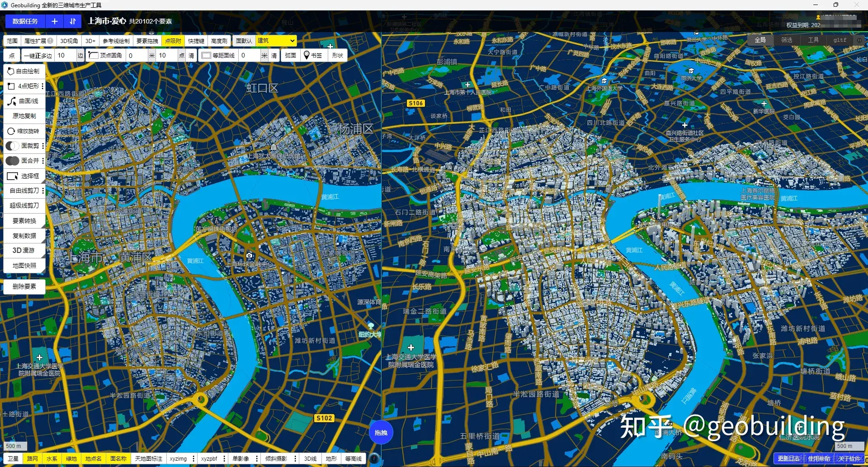The image size is (868, 467).
Task: Click the 3D漫游 roaming button
Action: 24,250
